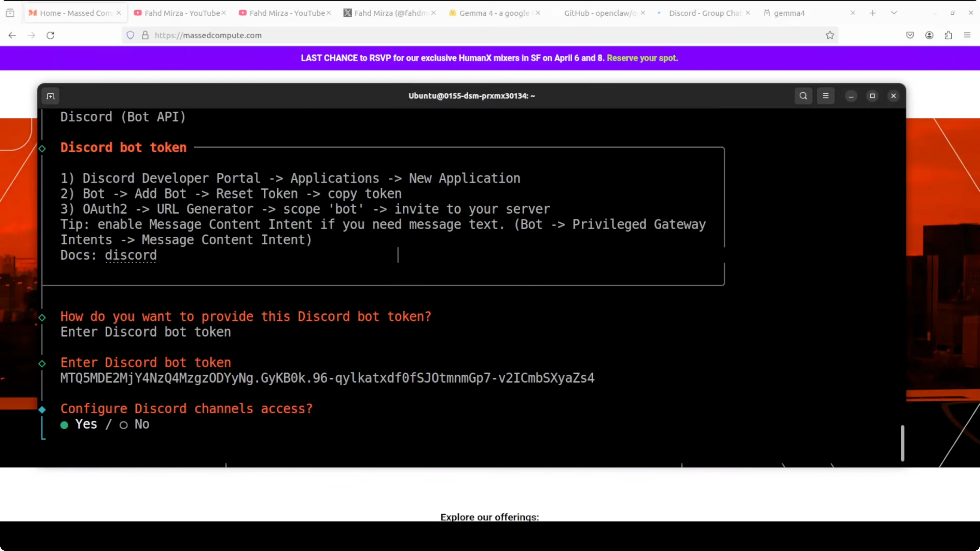
Task: Open Firefox application menu button
Action: 967,35
